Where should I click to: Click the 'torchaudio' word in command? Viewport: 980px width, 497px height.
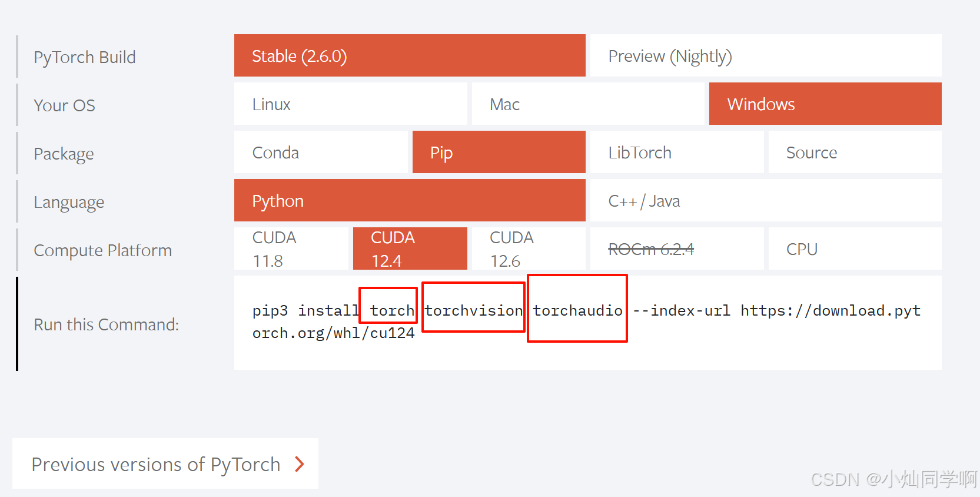pos(578,310)
